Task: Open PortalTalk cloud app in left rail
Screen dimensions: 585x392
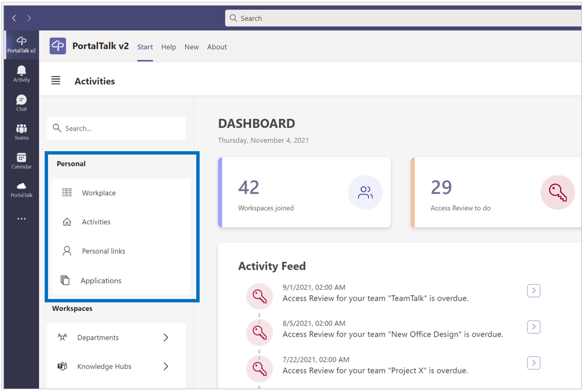Action: [x=21, y=190]
